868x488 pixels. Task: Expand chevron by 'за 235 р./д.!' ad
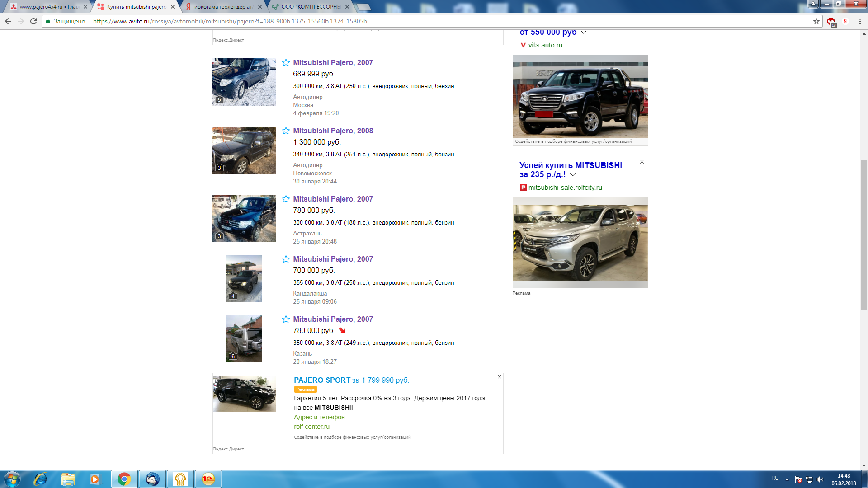tap(573, 174)
